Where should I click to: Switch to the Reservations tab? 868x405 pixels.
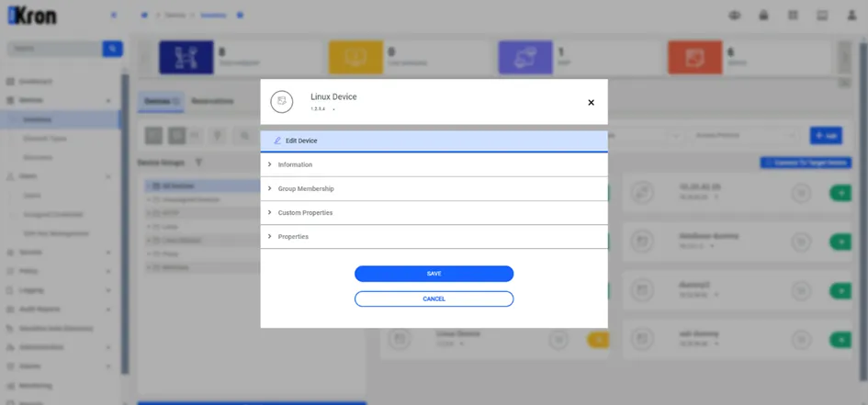[x=212, y=101]
